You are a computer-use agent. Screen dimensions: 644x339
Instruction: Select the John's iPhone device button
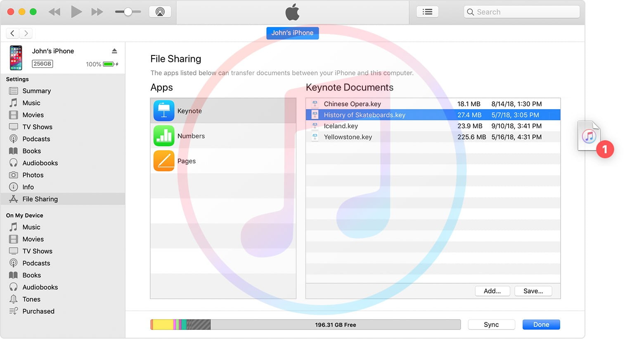pos(292,33)
